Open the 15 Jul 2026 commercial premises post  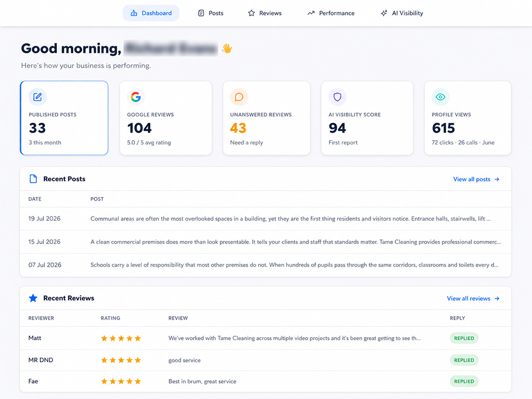(296, 242)
